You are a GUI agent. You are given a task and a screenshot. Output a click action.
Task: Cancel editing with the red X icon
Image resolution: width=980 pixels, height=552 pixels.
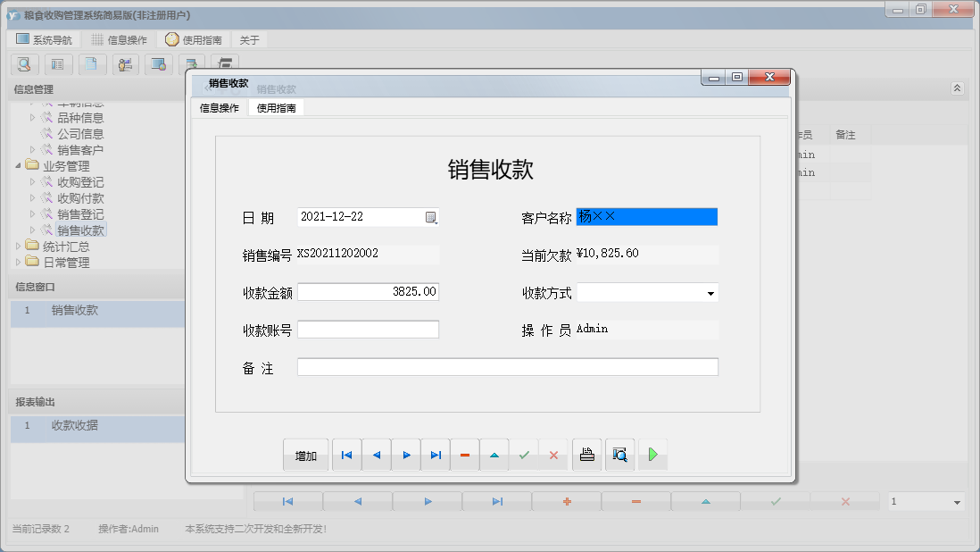553,455
